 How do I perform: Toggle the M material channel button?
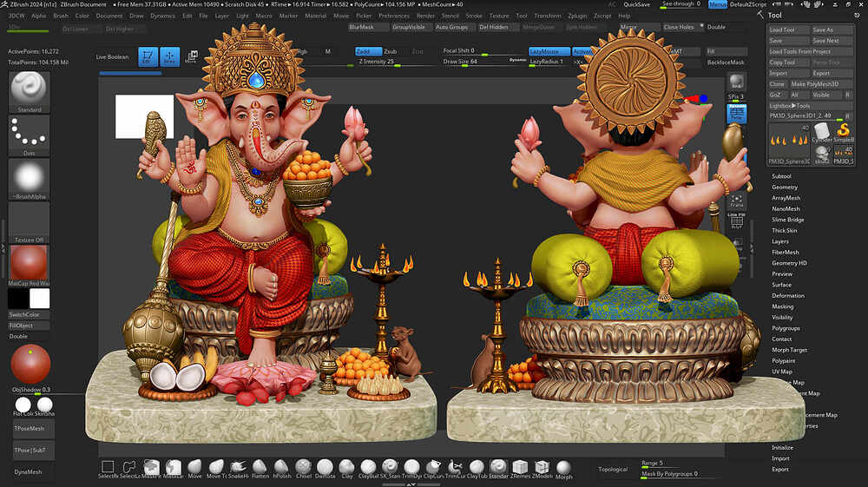328,51
